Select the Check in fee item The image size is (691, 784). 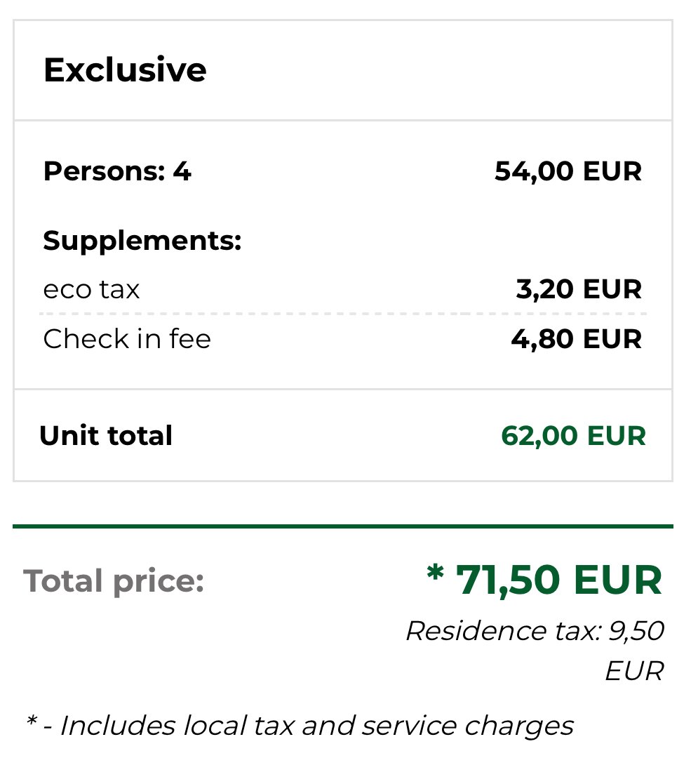pyautogui.click(x=127, y=338)
